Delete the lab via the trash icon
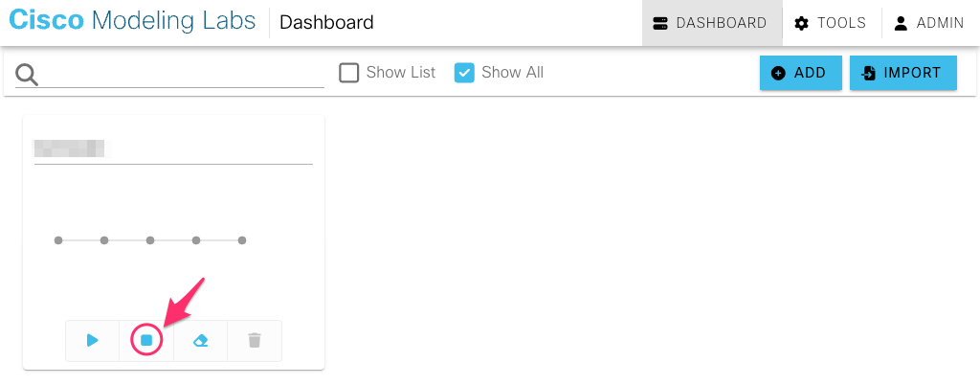This screenshot has width=980, height=385. pos(255,341)
